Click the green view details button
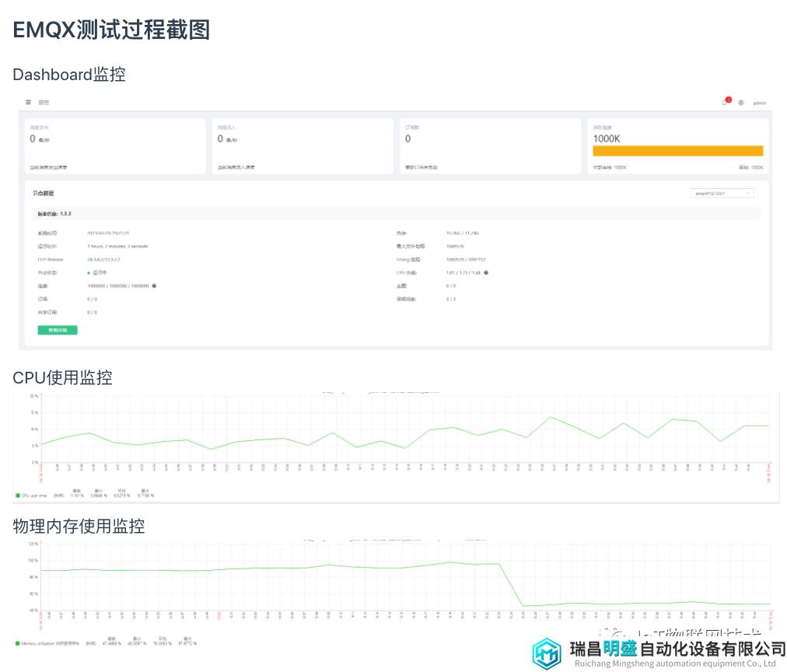787x672 pixels. tap(58, 330)
